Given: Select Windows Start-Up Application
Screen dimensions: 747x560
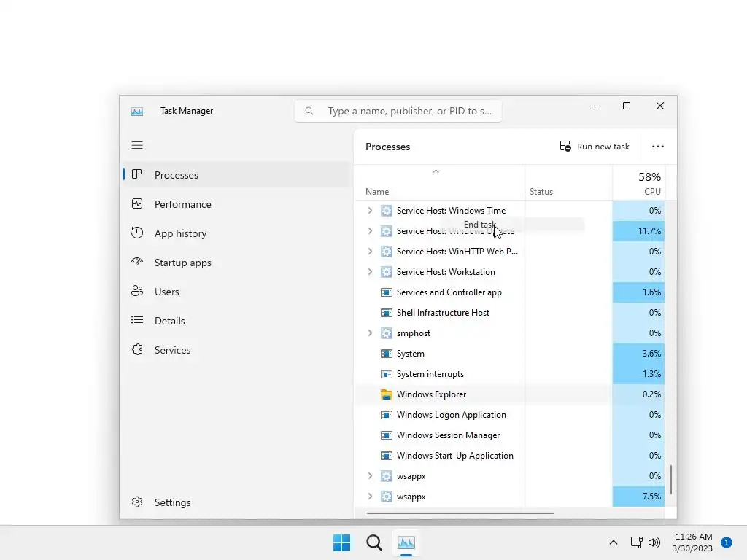Looking at the screenshot, I should pos(509,456).
